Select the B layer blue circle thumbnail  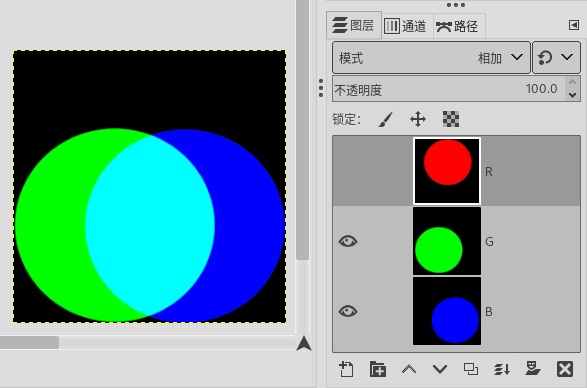tap(447, 311)
